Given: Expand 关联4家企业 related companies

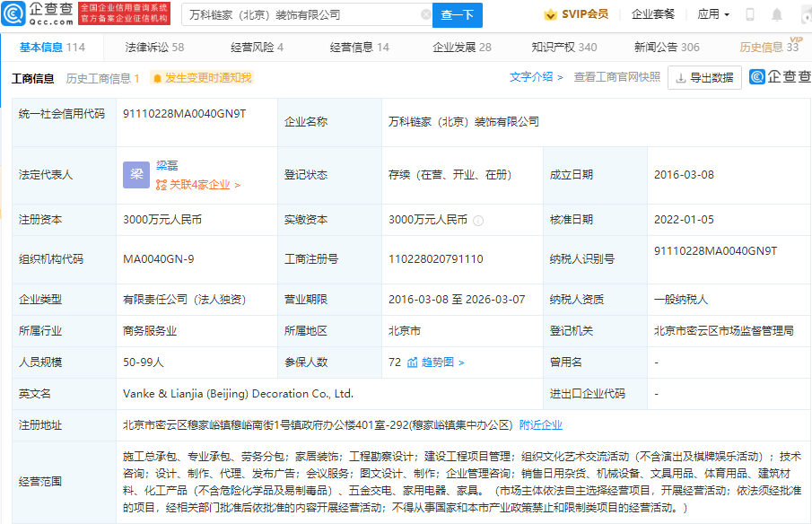Looking at the screenshot, I should [198, 185].
